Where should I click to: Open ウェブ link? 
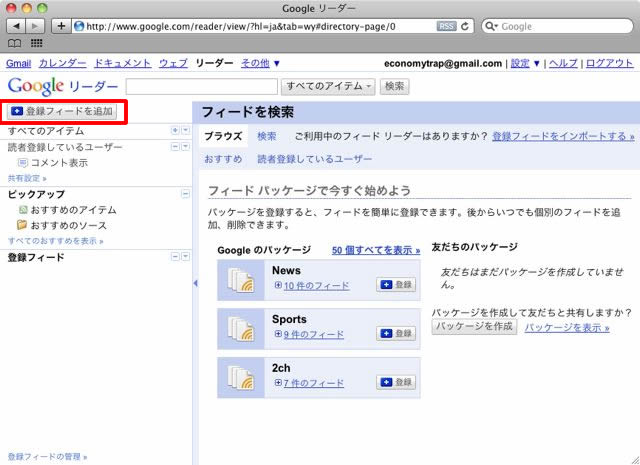(x=173, y=63)
